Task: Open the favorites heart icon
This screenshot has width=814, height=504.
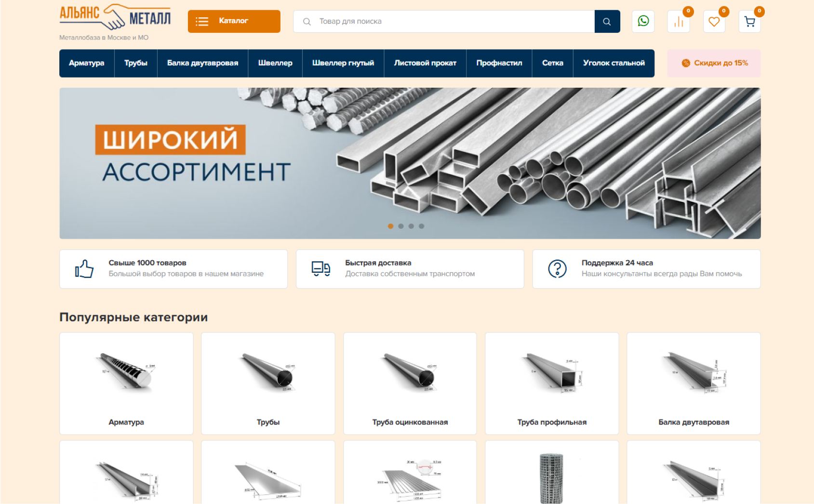Action: pyautogui.click(x=714, y=22)
